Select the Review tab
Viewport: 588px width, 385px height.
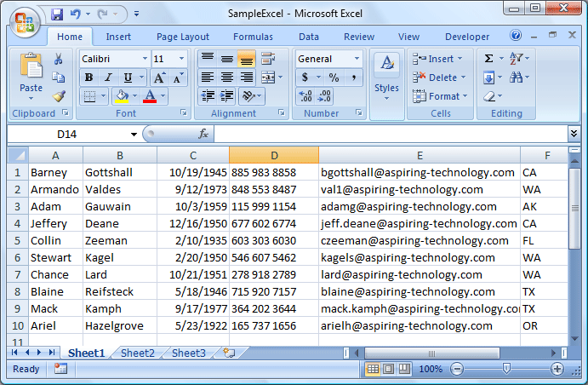pos(359,37)
